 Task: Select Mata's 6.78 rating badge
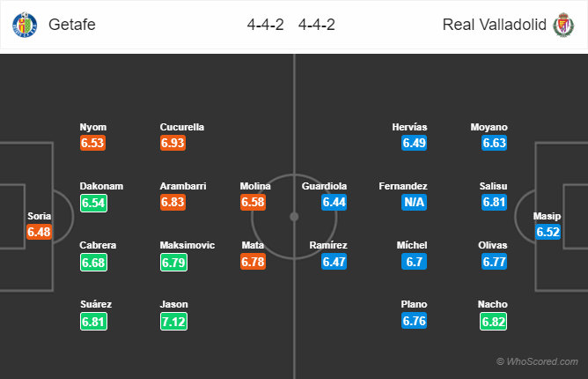[x=255, y=262]
